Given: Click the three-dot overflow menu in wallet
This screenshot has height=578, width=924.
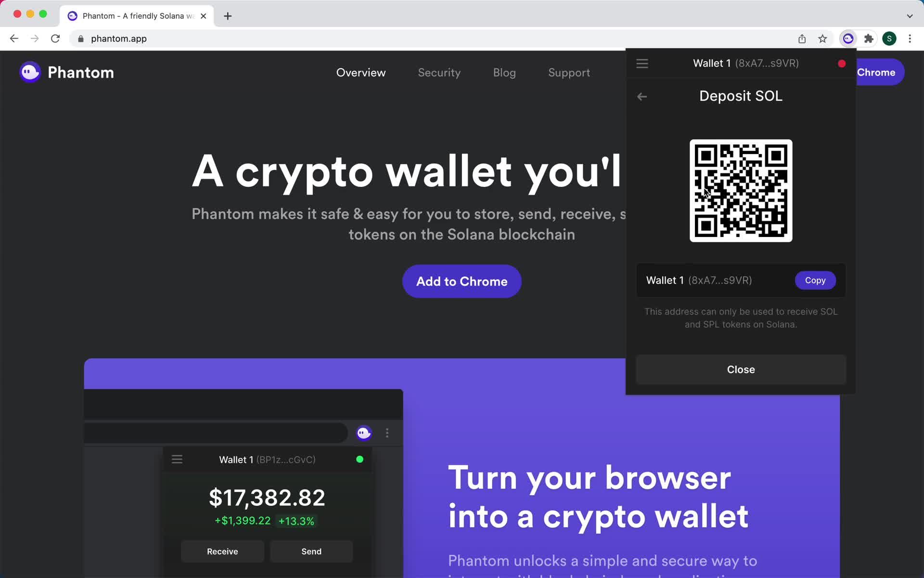Looking at the screenshot, I should pos(387,433).
